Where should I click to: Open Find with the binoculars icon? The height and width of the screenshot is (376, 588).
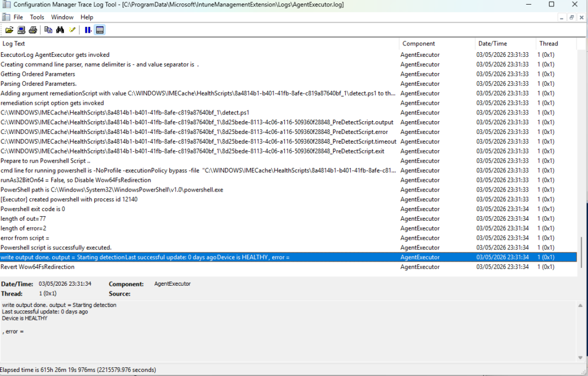pyautogui.click(x=60, y=30)
